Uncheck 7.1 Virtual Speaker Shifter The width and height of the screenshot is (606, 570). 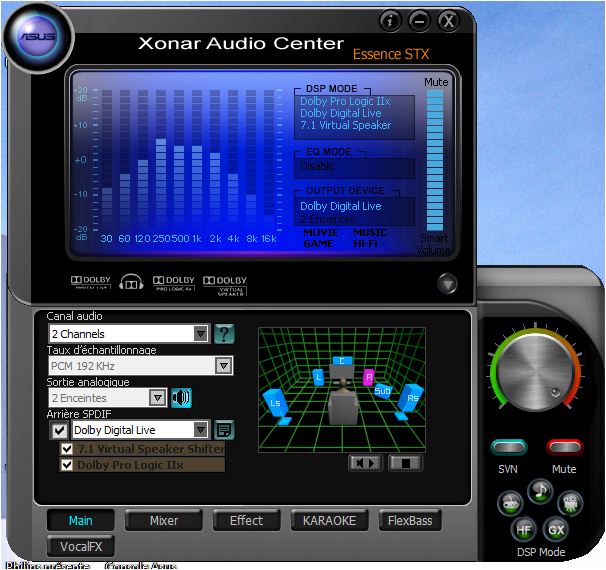[x=67, y=449]
